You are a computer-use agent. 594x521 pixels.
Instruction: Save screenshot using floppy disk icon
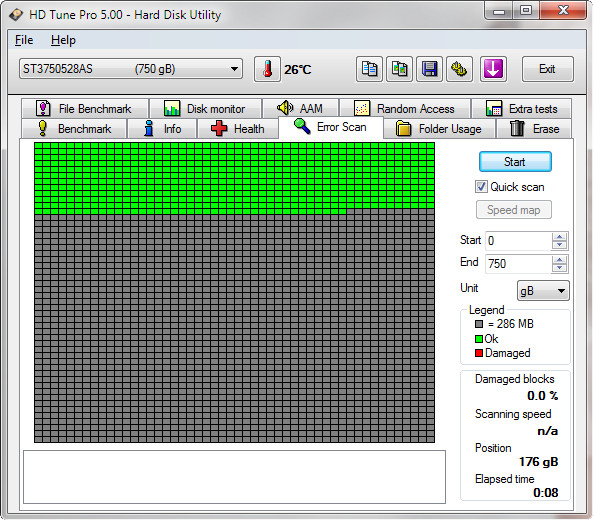(429, 69)
